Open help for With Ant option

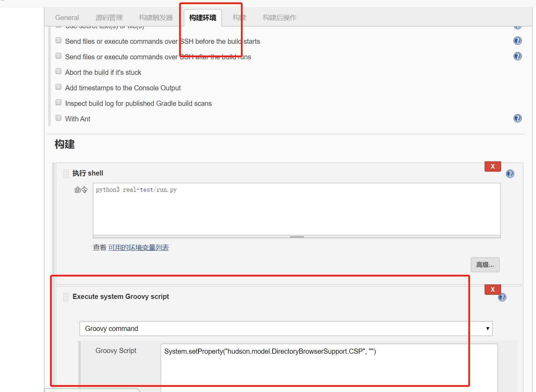[517, 118]
